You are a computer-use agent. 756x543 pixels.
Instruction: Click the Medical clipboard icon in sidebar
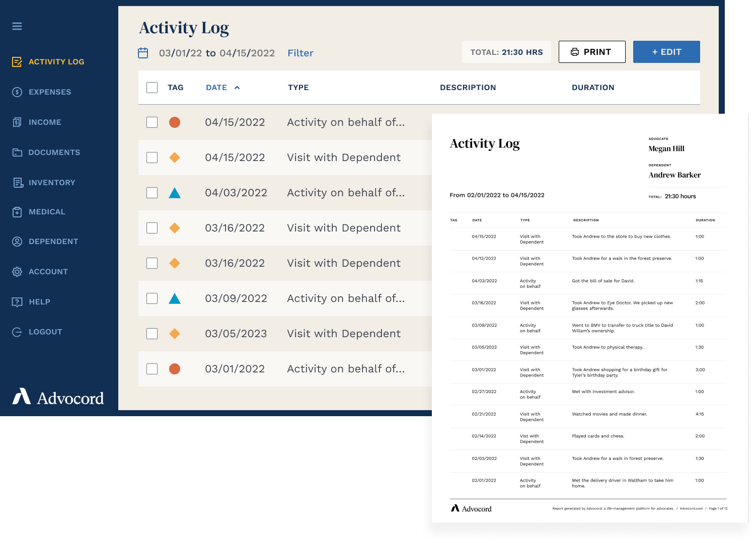pyautogui.click(x=17, y=212)
